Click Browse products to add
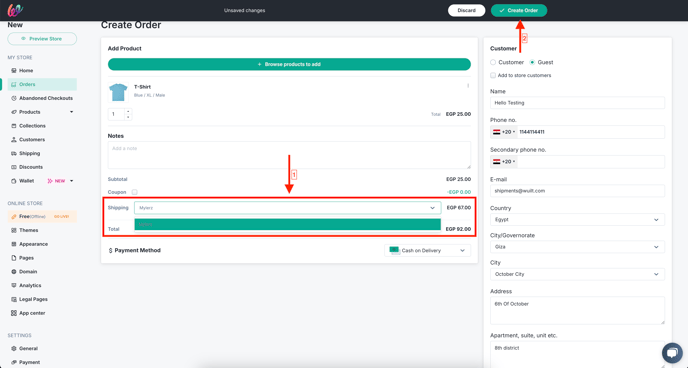The width and height of the screenshot is (688, 368). [289, 64]
